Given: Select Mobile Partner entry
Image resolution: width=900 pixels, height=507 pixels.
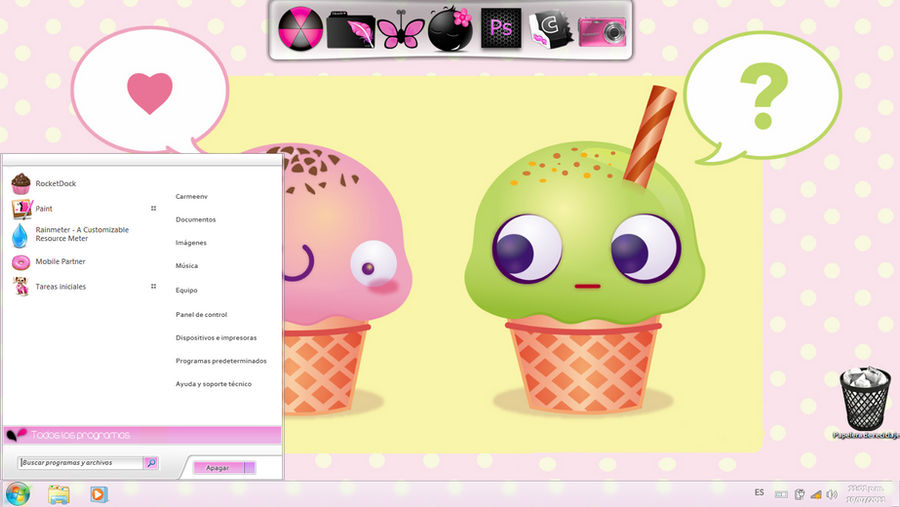Looking at the screenshot, I should tap(60, 261).
